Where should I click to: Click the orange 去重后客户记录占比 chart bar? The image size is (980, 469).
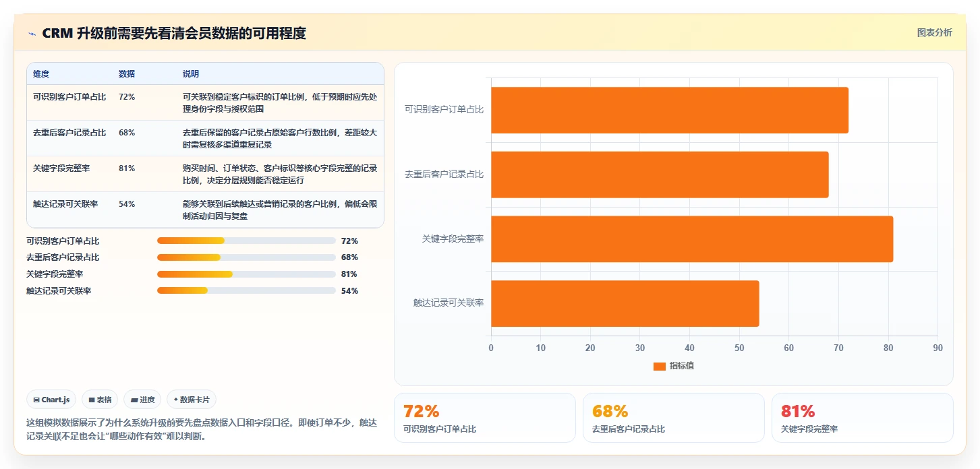coord(660,175)
